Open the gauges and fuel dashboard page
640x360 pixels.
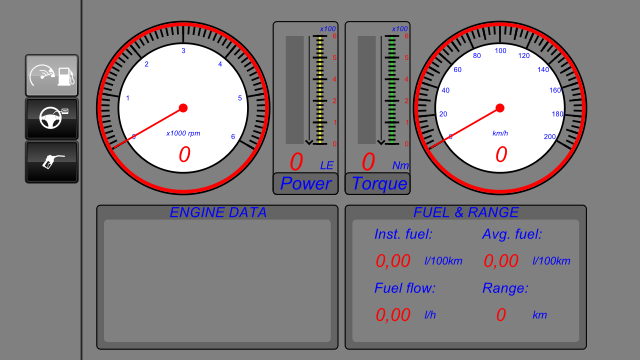[x=52, y=76]
